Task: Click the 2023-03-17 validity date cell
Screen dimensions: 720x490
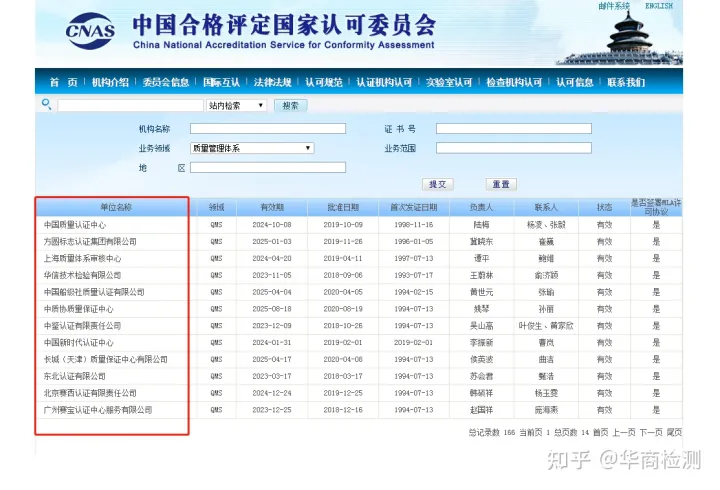Action: tap(272, 376)
